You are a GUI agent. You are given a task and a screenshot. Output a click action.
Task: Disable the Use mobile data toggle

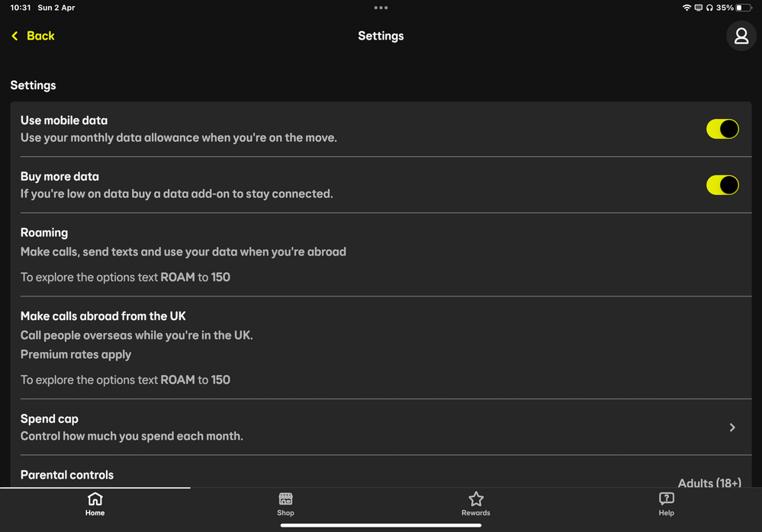pos(722,129)
